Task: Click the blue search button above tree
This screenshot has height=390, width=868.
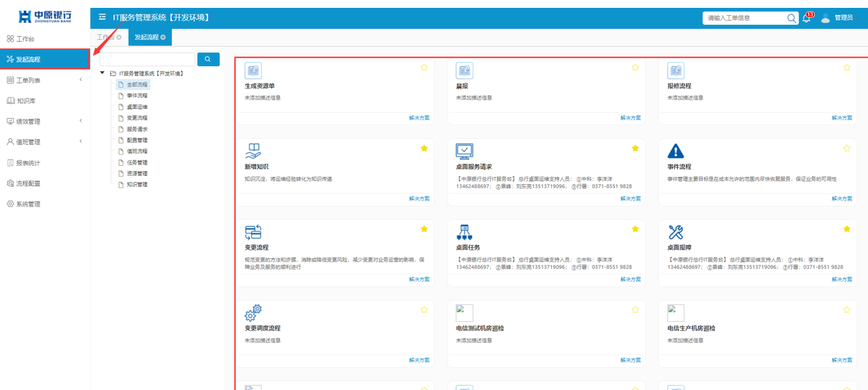Action: (208, 60)
